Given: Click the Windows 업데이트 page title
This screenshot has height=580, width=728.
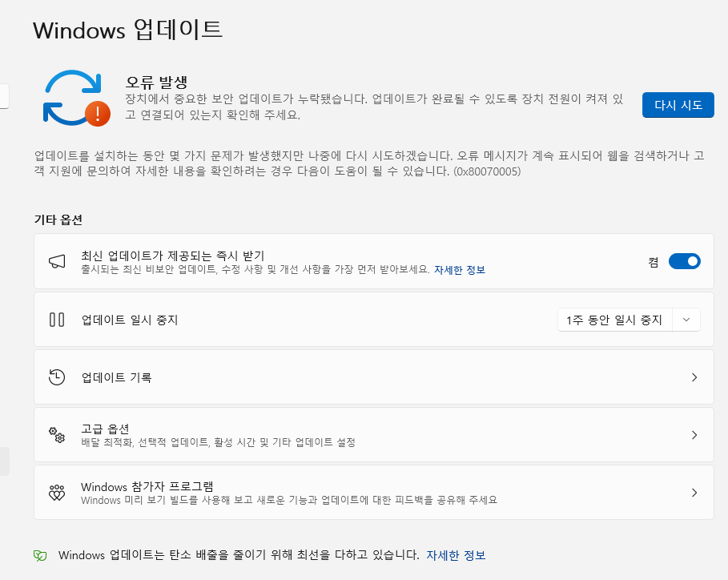Looking at the screenshot, I should [128, 30].
